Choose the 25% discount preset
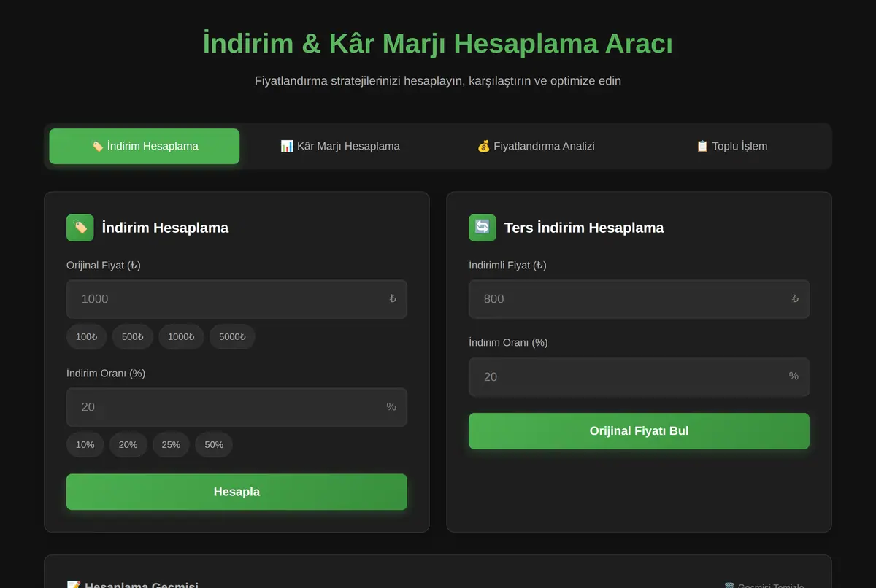Image resolution: width=876 pixels, height=588 pixels. (171, 445)
